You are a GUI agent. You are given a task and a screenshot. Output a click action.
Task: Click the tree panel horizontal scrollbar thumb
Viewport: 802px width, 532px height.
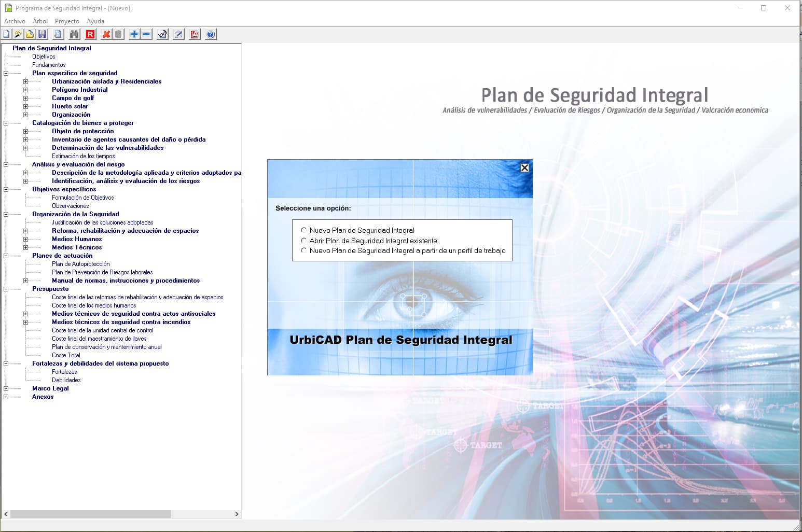coord(91,514)
